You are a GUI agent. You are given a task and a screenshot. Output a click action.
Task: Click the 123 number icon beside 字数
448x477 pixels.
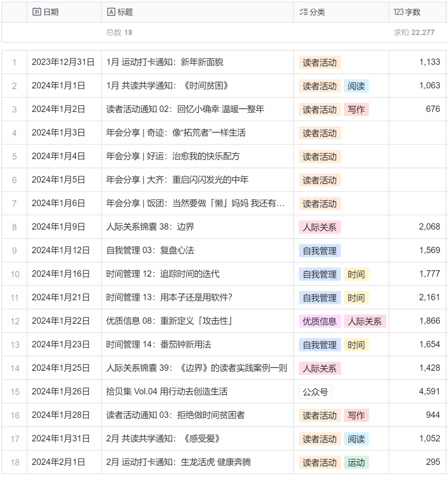398,12
